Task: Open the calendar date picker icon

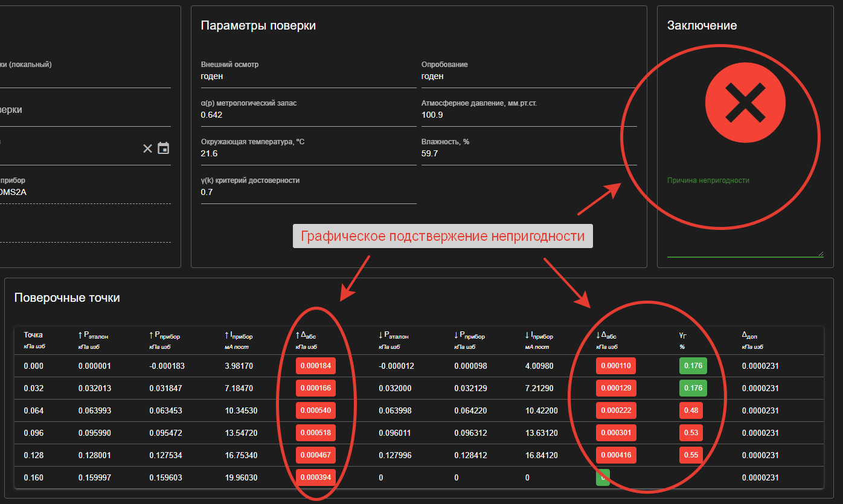Action: pos(164,148)
